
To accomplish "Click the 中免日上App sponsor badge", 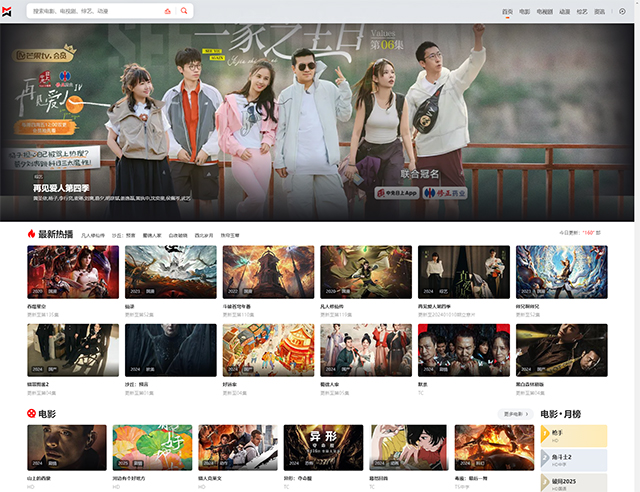I will [397, 193].
